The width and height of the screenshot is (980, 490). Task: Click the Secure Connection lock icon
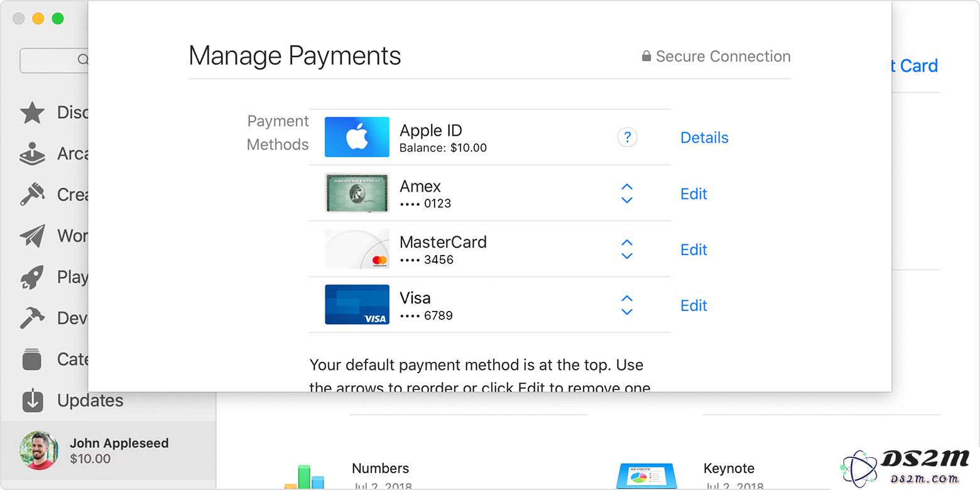click(x=646, y=57)
